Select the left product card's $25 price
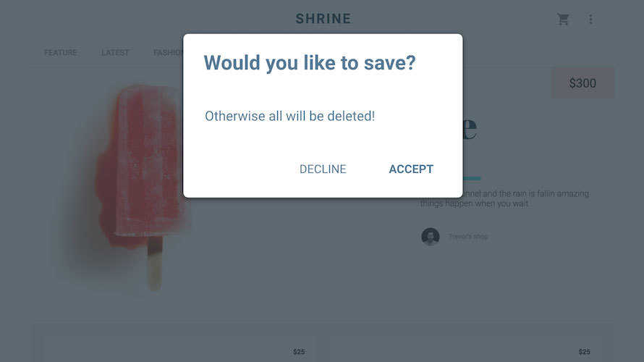The image size is (644, 362). 299,352
